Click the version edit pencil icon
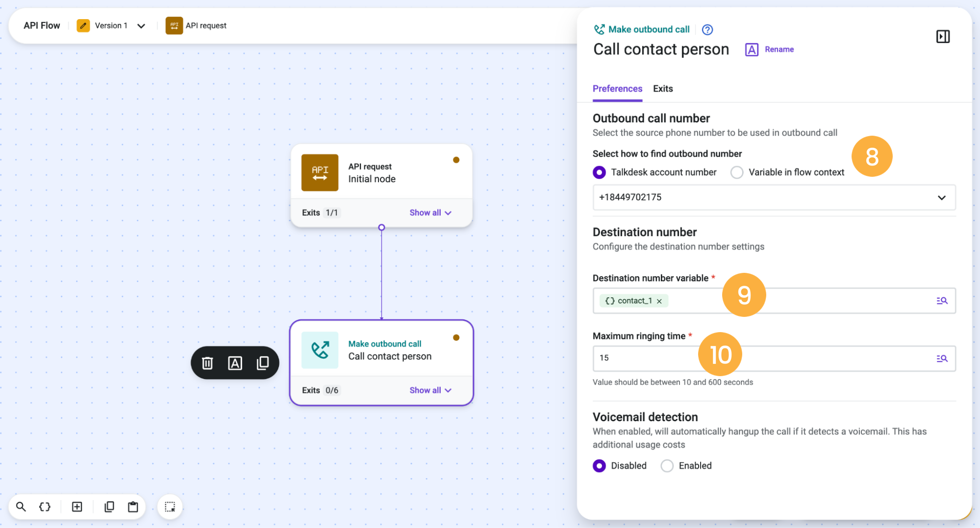Viewport: 980px width, 528px height. (x=83, y=25)
